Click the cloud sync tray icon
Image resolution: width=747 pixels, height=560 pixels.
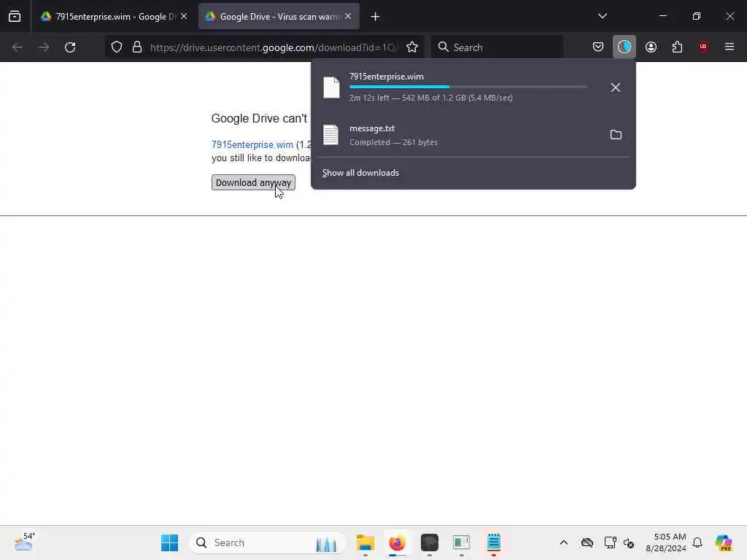[x=587, y=542]
